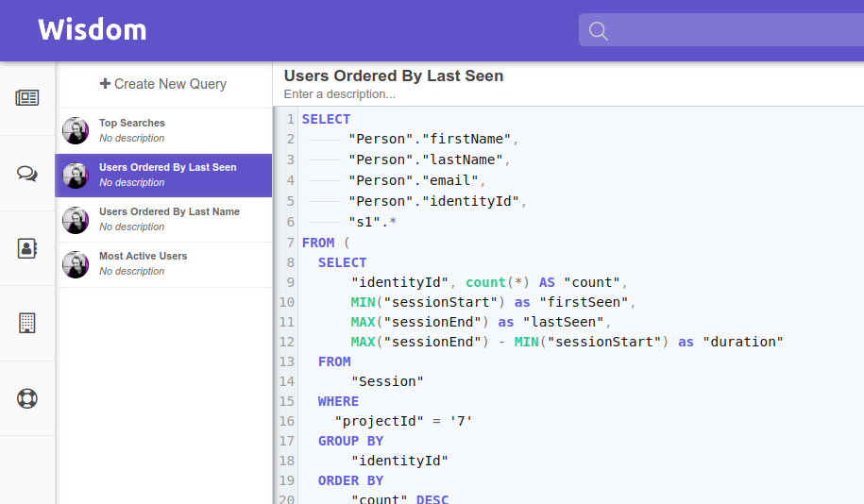Open the chat conversations sidebar icon

(x=27, y=174)
